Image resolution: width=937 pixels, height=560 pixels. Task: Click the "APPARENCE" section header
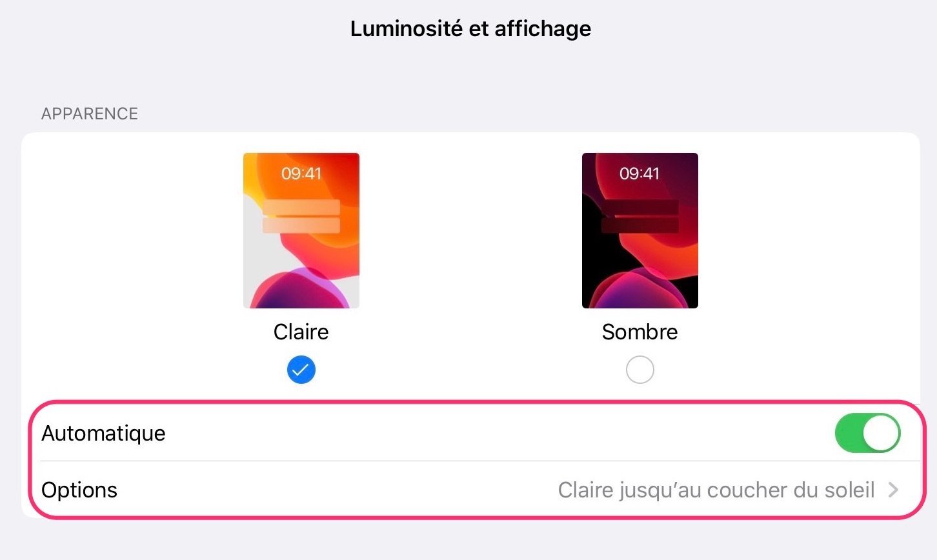(90, 114)
